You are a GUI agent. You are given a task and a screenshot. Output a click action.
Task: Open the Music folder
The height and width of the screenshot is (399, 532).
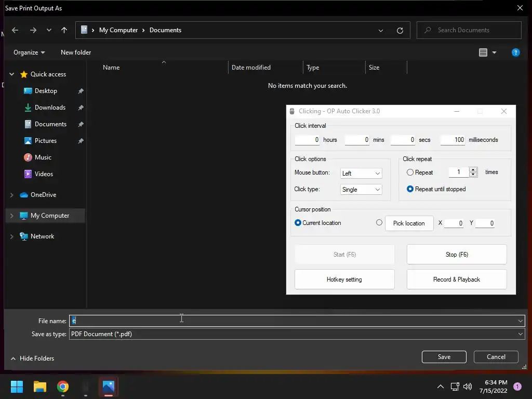click(43, 157)
